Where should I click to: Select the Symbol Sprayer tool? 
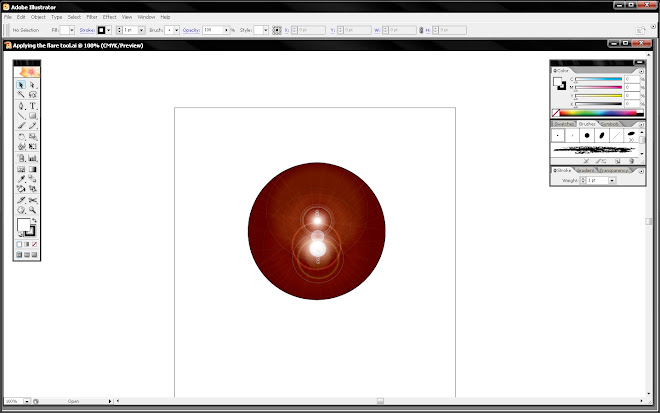(x=21, y=158)
